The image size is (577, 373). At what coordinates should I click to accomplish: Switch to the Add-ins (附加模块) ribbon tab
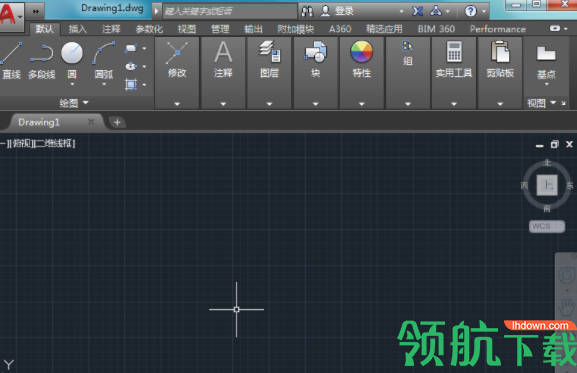coord(296,29)
